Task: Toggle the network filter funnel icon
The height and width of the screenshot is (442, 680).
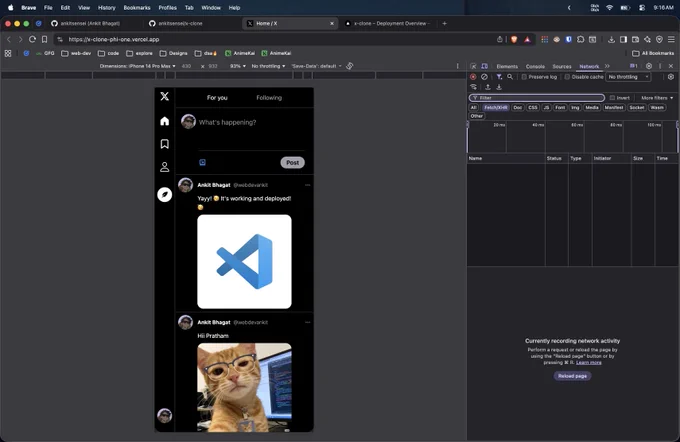Action: coord(499,77)
